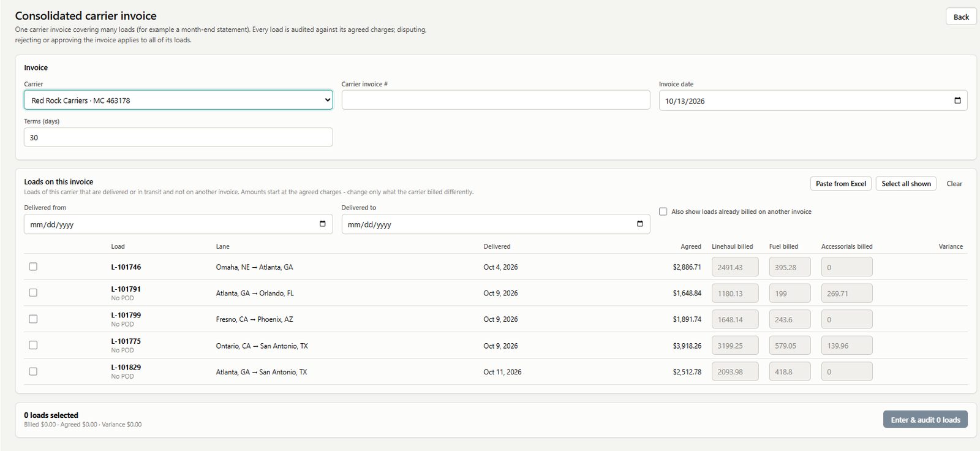Click accessorials billed 269.71 field
Viewport: 980px width, 451px height.
click(847, 294)
